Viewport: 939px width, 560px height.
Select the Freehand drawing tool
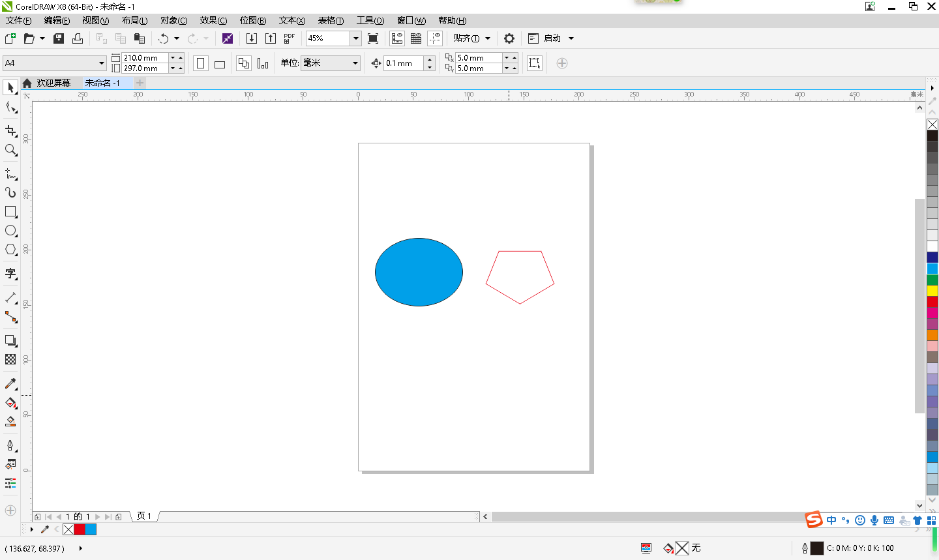click(10, 173)
